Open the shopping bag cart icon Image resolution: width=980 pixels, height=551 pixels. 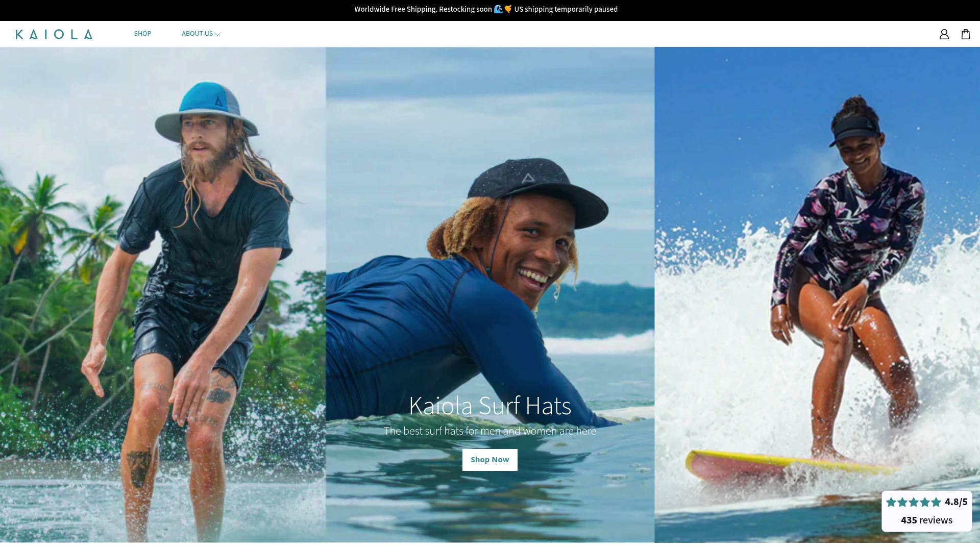tap(965, 34)
